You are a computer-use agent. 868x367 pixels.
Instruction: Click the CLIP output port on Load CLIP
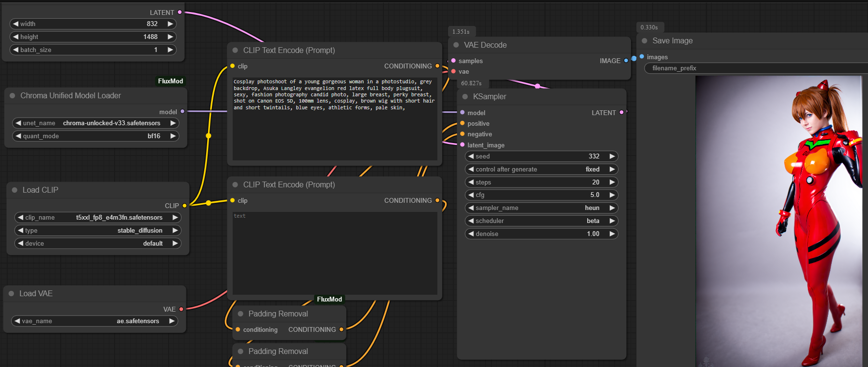184,206
